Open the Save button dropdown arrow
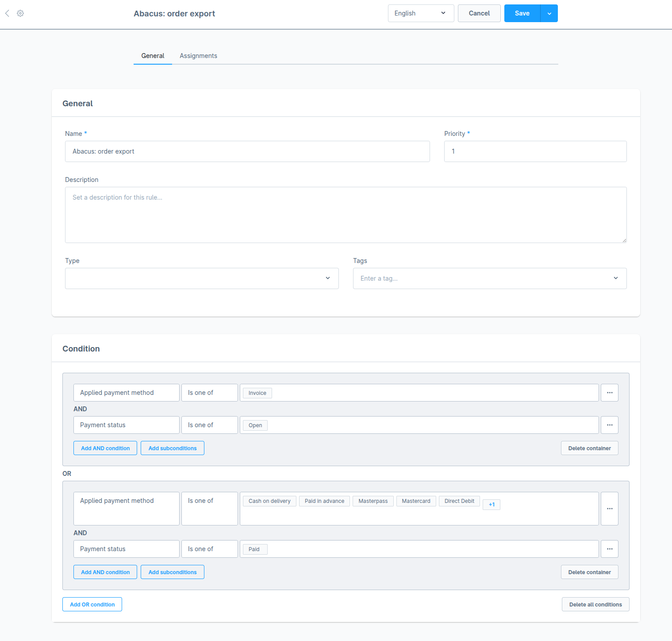This screenshot has width=672, height=641. tap(549, 13)
